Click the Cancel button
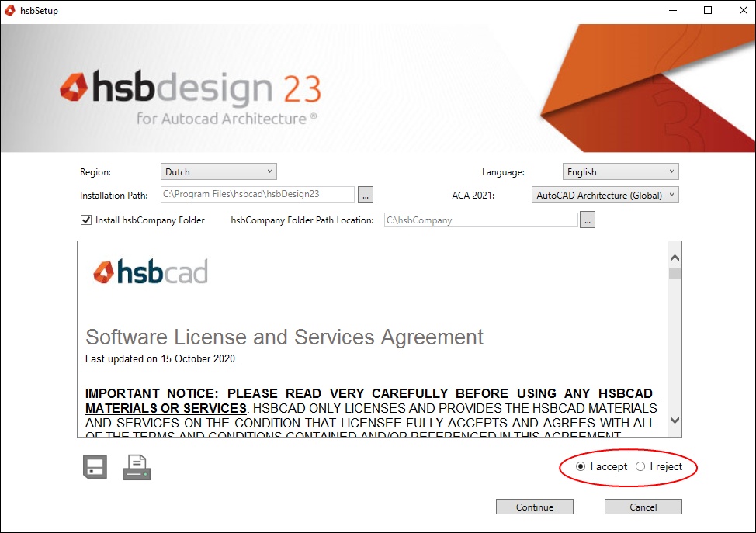756x533 pixels. click(643, 507)
